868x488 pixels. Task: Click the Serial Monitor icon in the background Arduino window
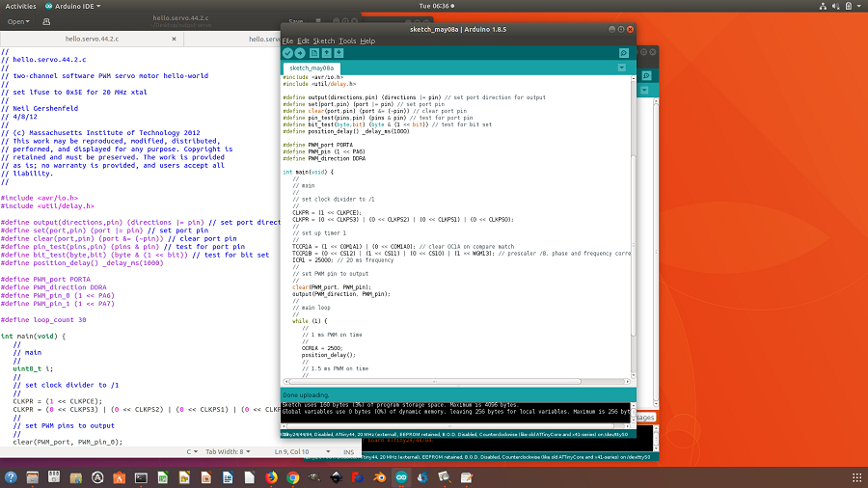pos(646,76)
